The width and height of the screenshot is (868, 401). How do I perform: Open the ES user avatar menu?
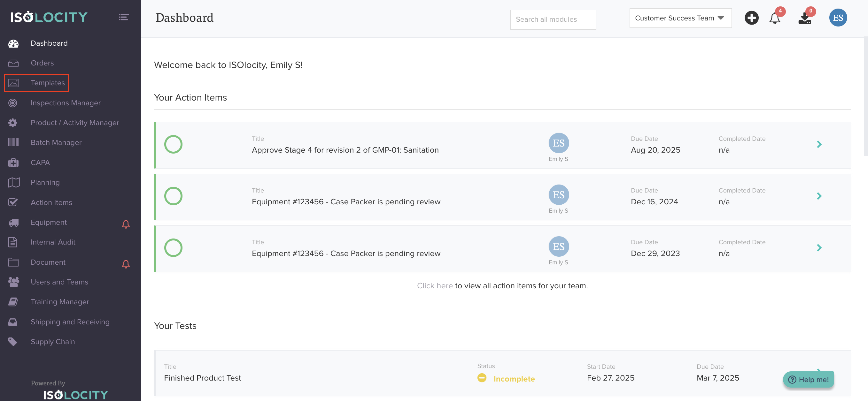838,18
